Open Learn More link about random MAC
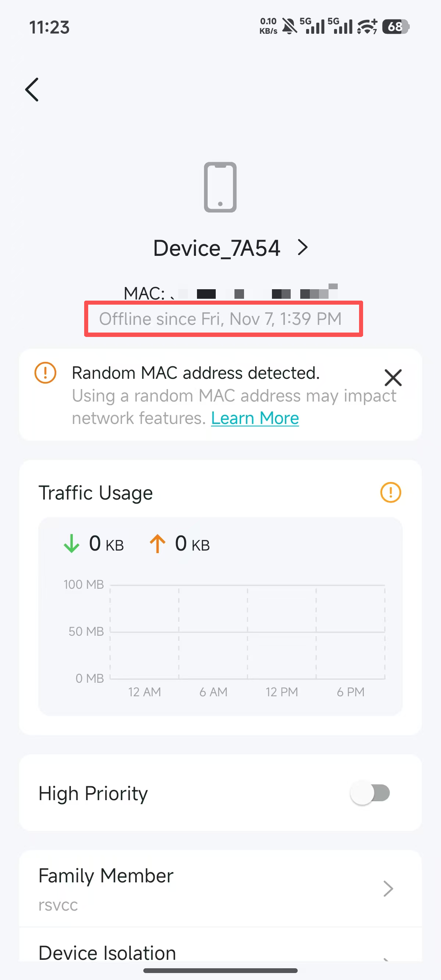Viewport: 441px width, 980px height. pyautogui.click(x=255, y=418)
